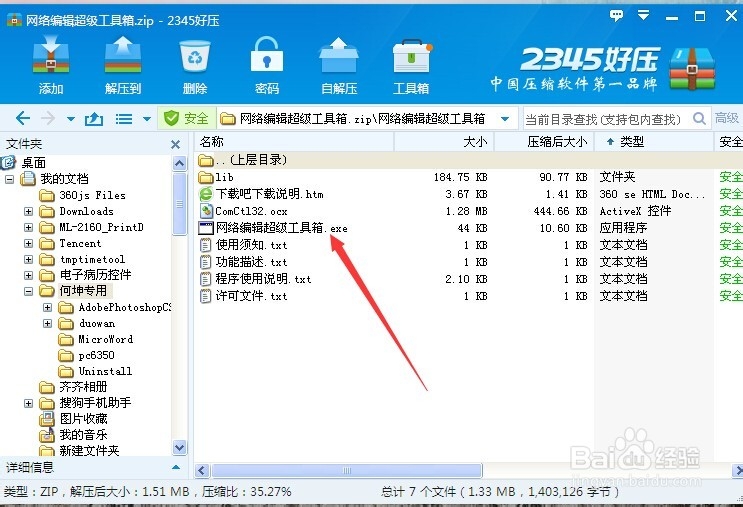Expand the tmptimetool folder node
This screenshot has width=743, height=507.
28,260
